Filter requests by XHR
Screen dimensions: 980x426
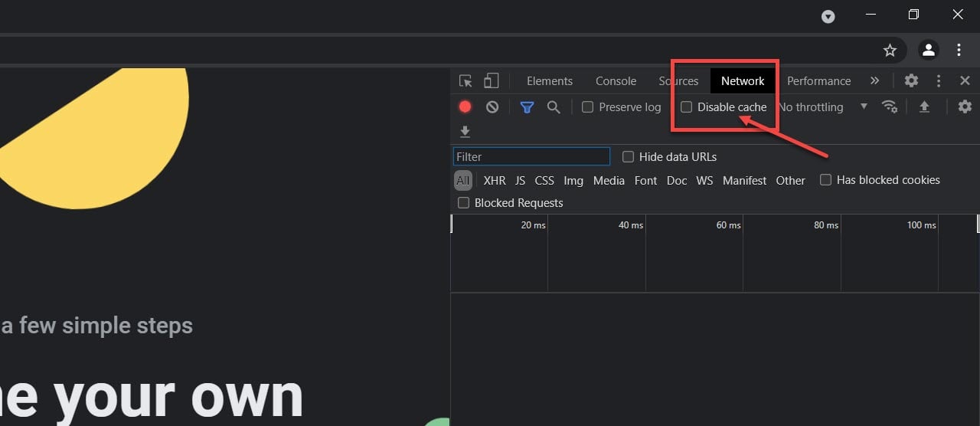[495, 181]
